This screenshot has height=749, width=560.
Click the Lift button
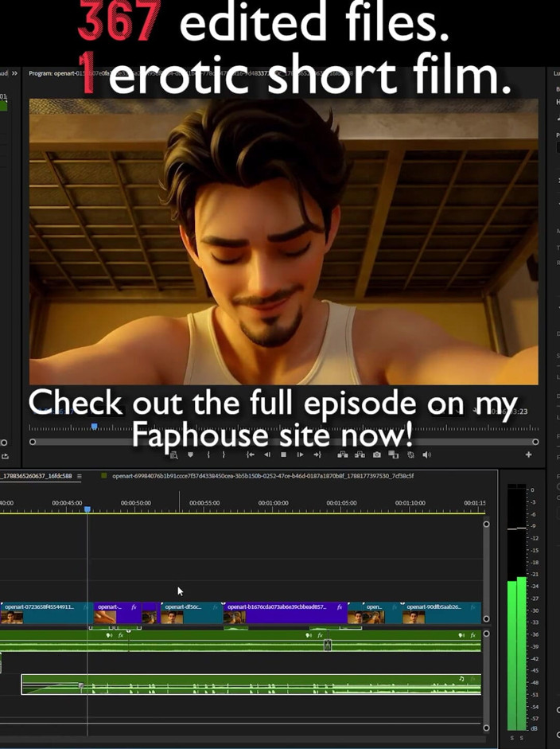(x=342, y=454)
